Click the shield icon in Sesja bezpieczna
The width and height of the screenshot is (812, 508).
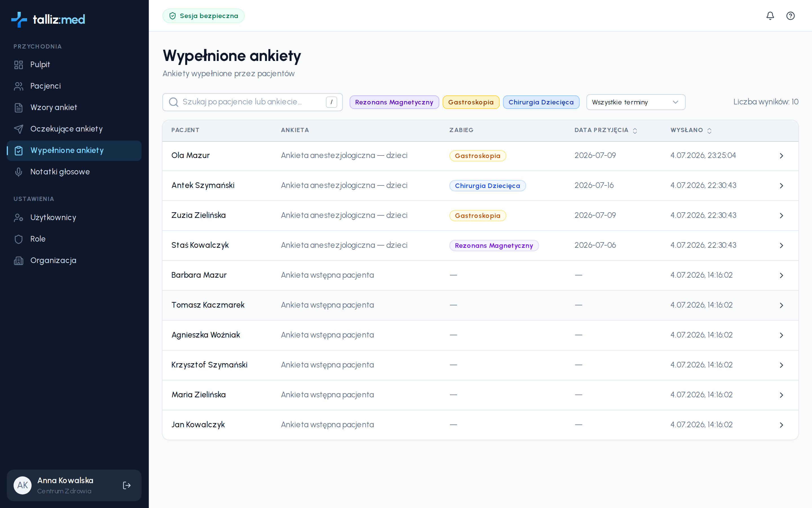click(x=173, y=16)
